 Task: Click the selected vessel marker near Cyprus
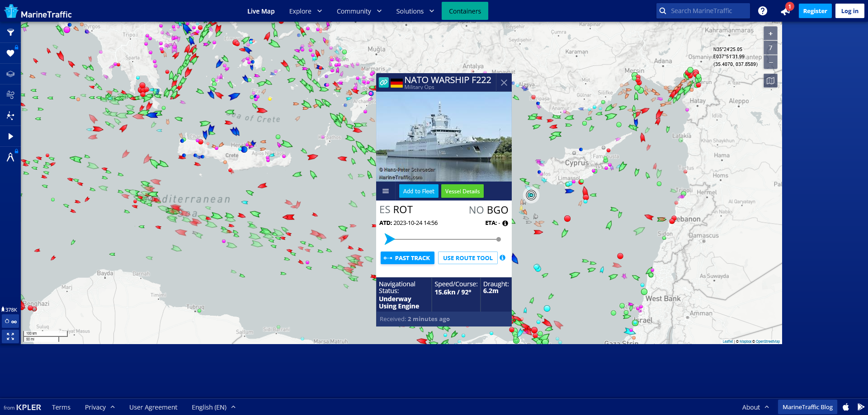531,195
